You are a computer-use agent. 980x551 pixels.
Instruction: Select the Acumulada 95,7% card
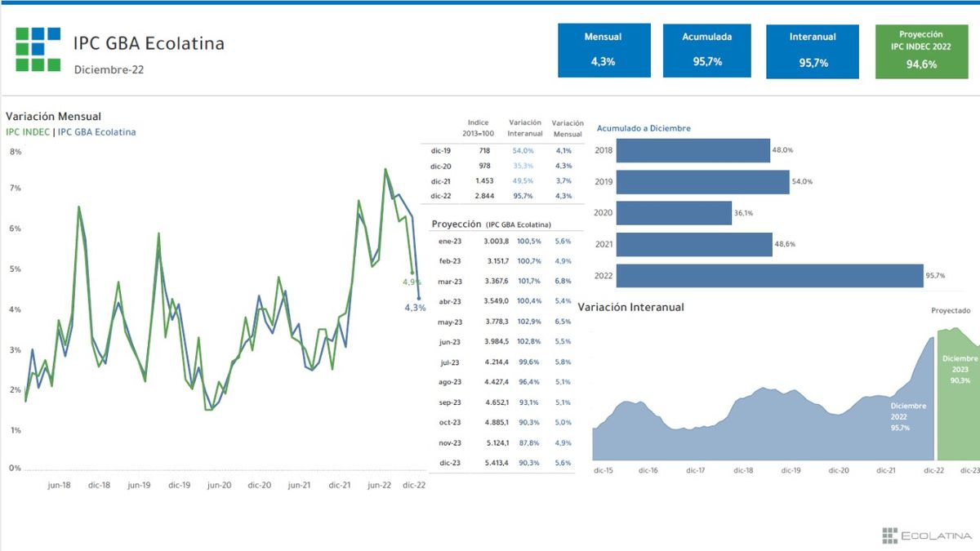707,50
